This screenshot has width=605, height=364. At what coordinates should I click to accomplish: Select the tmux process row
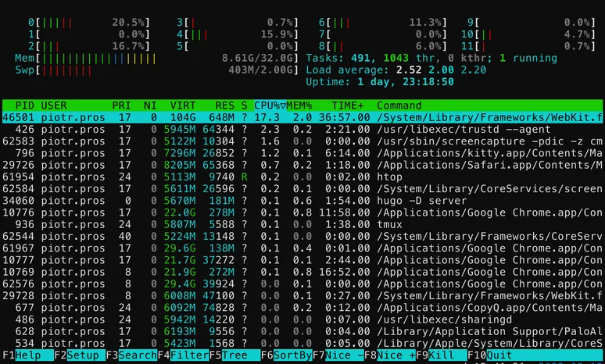(x=302, y=224)
